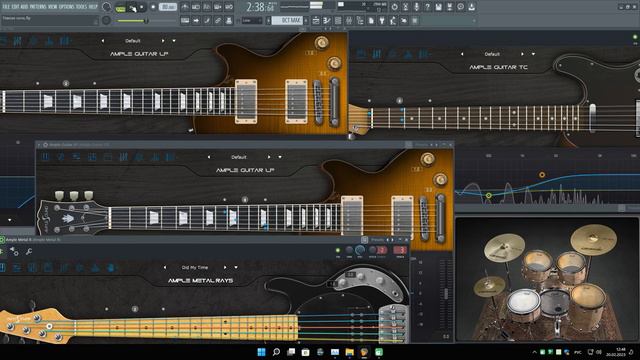Click plus button right of OCT MAX pattern
Image resolution: width=640 pixels, height=360 pixels.
306,20
